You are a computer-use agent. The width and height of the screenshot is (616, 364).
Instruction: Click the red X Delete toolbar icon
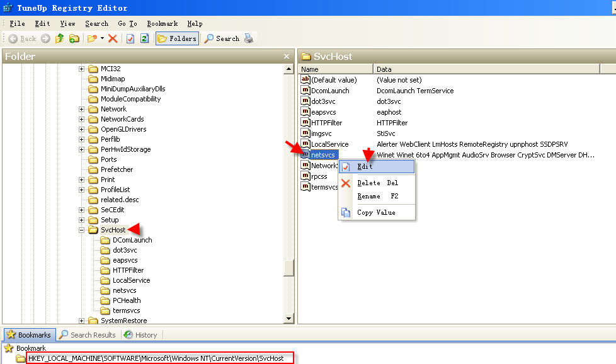(x=113, y=38)
